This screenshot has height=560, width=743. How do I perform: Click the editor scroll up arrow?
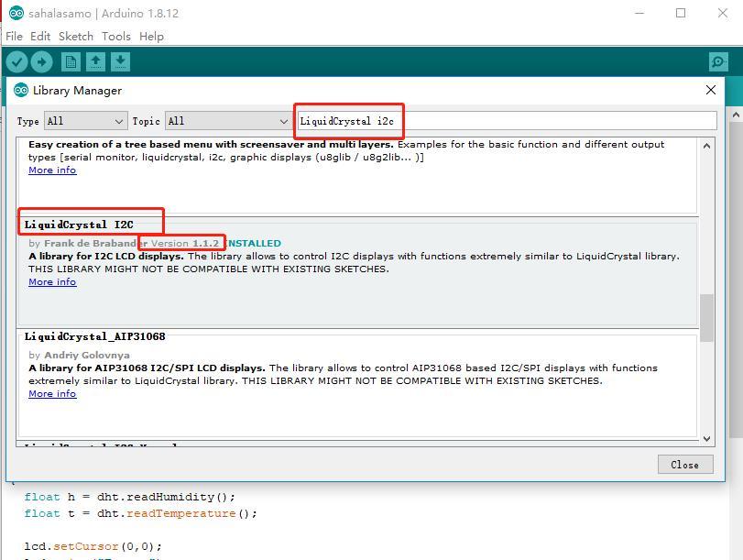pyautogui.click(x=736, y=115)
